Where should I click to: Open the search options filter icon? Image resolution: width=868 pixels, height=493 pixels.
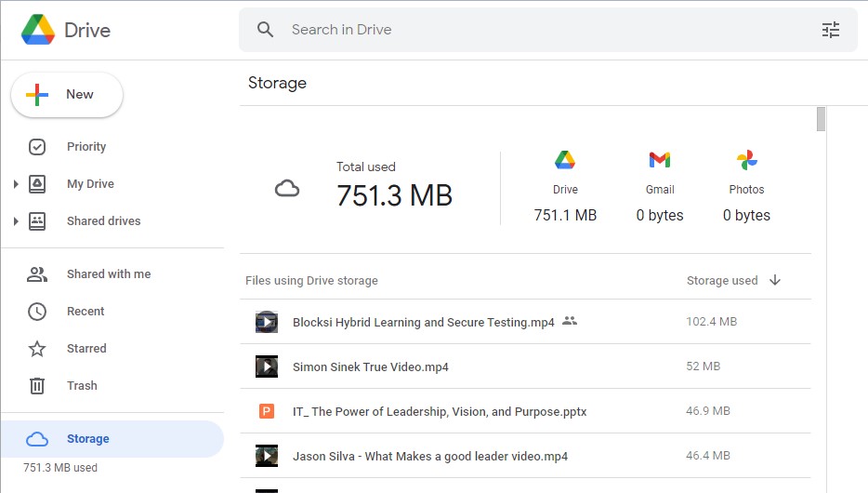830,30
